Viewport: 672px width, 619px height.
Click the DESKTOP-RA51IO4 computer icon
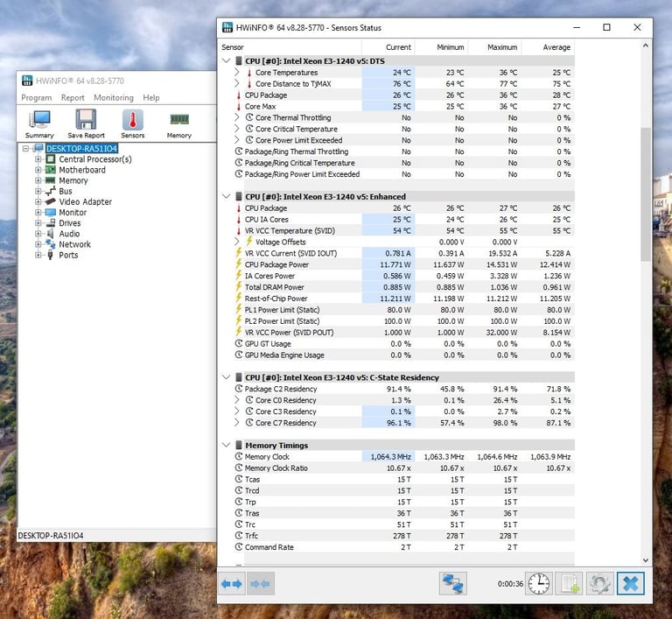tap(39, 149)
